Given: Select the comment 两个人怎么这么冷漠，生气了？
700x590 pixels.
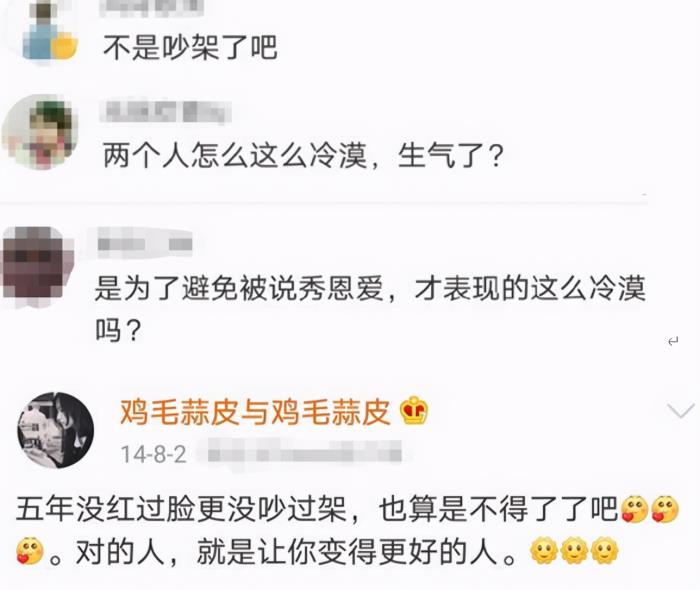Looking at the screenshot, I should click(304, 155).
